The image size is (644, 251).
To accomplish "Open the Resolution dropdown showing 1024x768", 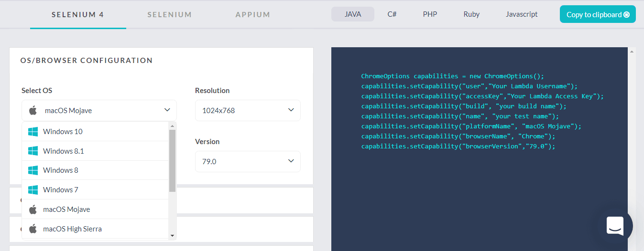I will [x=248, y=110].
